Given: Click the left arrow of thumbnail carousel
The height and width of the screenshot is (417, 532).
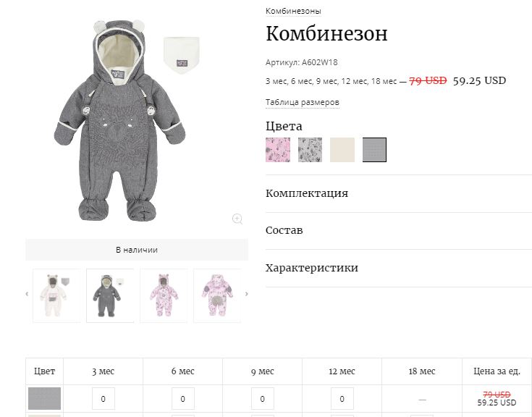Looking at the screenshot, I should [x=28, y=294].
